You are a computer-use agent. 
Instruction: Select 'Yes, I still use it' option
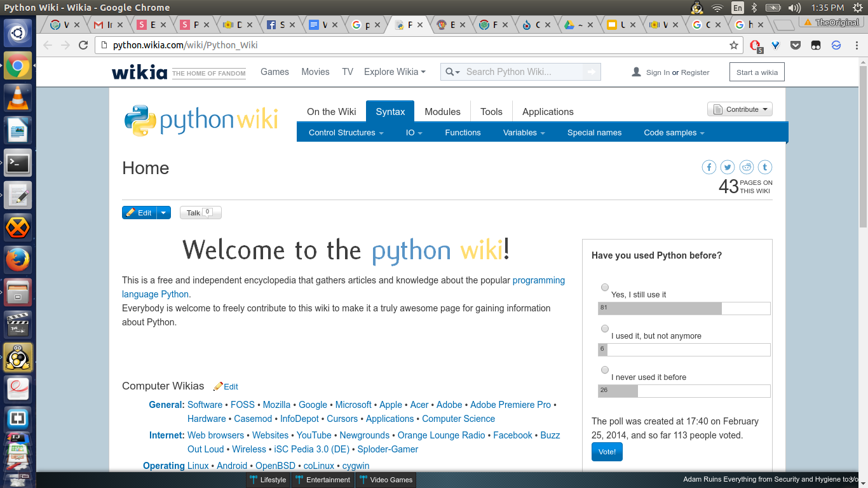605,287
